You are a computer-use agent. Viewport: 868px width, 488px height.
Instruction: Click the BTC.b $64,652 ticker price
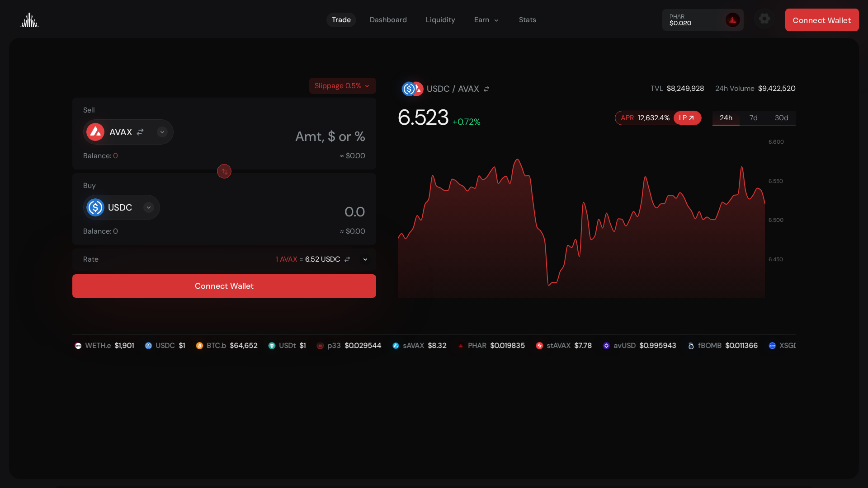pos(244,346)
